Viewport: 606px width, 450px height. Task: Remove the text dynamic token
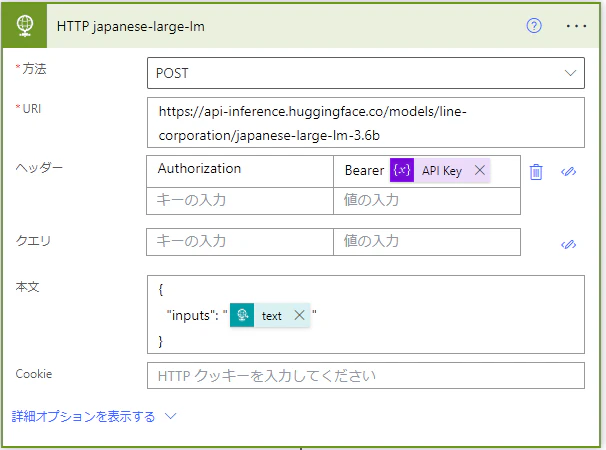click(x=299, y=315)
